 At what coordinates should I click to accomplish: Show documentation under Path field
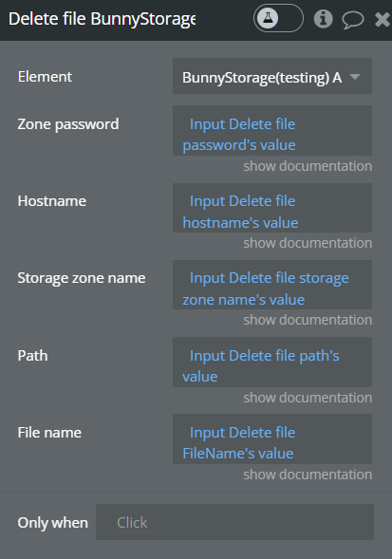click(308, 398)
